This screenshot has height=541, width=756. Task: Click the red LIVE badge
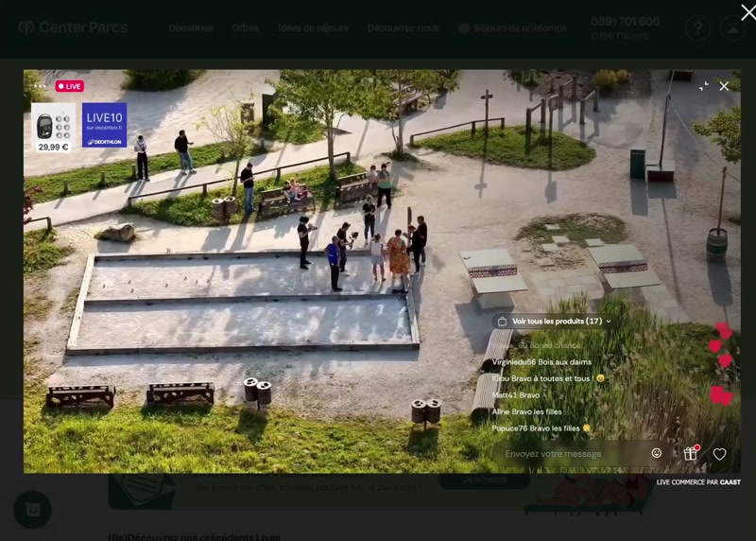click(69, 86)
